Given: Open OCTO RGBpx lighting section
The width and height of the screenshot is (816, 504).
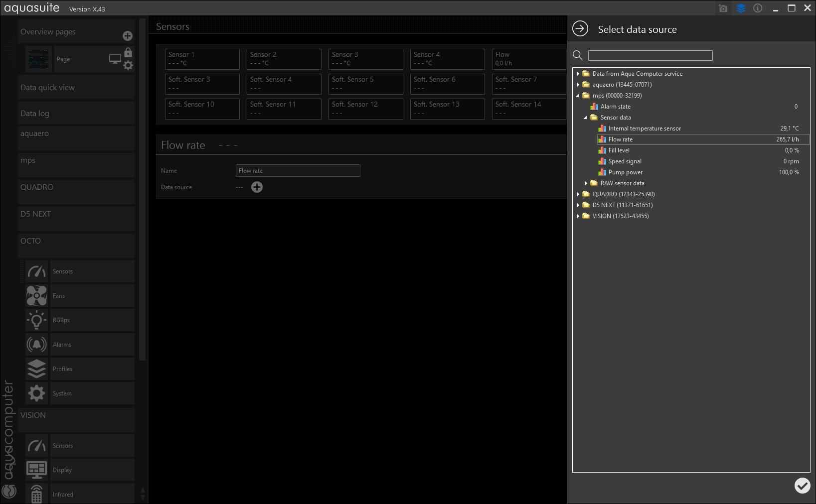Looking at the screenshot, I should [80, 320].
